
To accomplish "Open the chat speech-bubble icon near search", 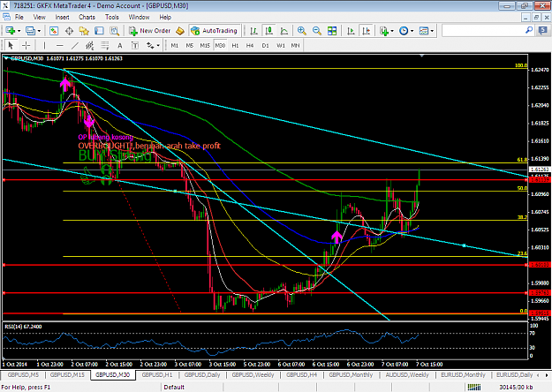I will pyautogui.click(x=543, y=31).
